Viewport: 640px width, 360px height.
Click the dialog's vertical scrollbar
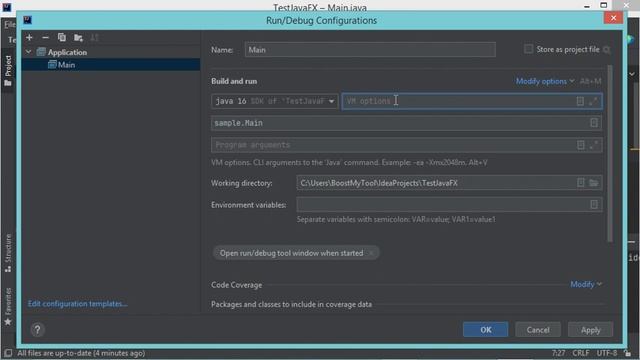[x=610, y=153]
